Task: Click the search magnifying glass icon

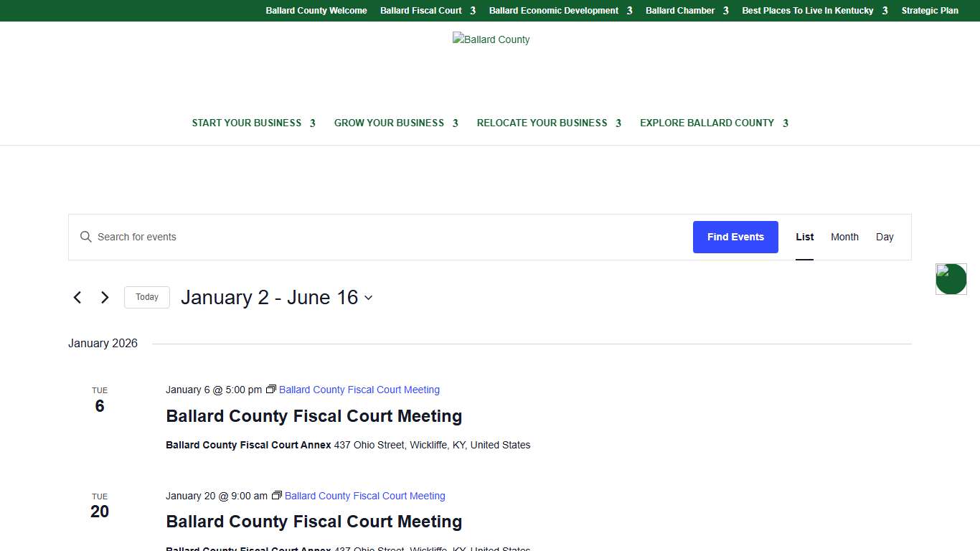Action: 85,237
